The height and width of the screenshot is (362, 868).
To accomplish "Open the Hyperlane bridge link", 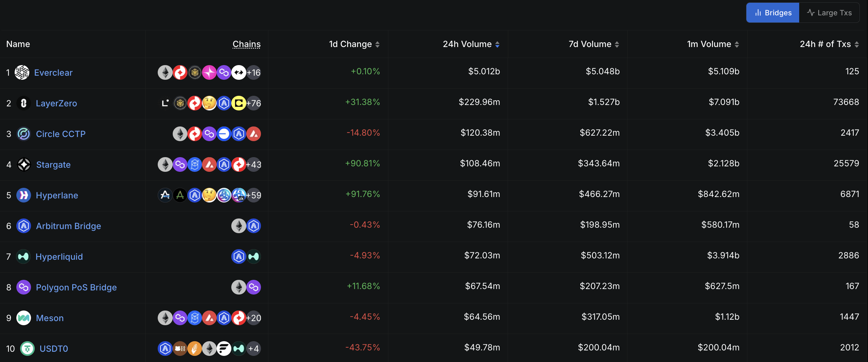I will coord(57,195).
